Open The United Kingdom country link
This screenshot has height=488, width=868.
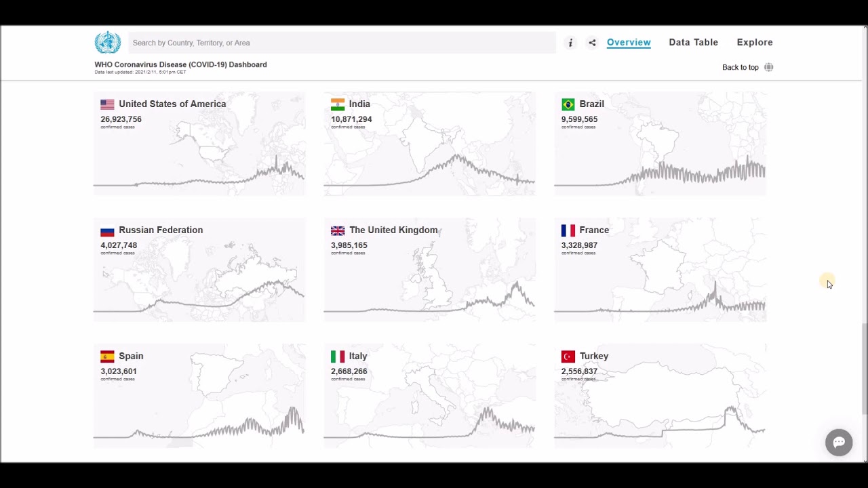(x=393, y=230)
